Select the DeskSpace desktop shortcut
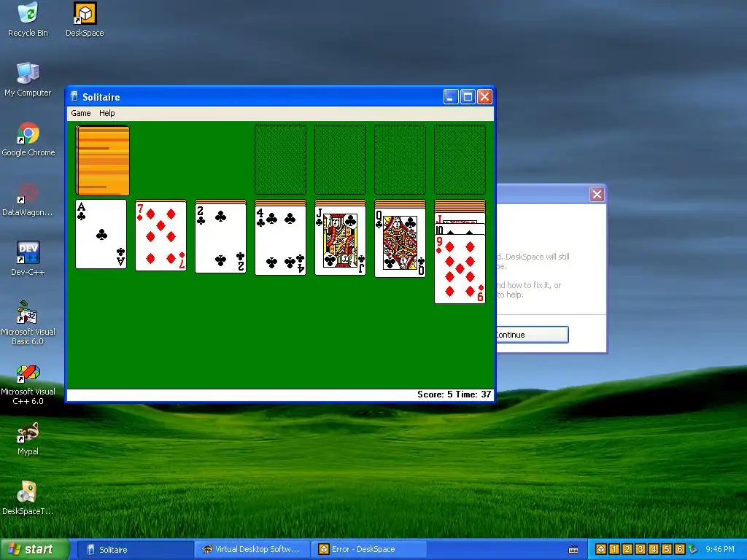747x560 pixels. pyautogui.click(x=85, y=20)
